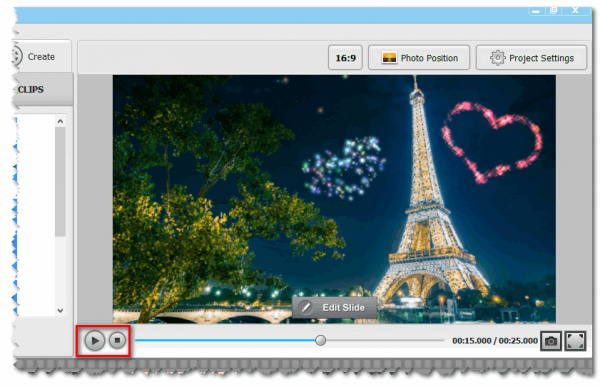Click the clips list scroll up arrow

(x=60, y=121)
